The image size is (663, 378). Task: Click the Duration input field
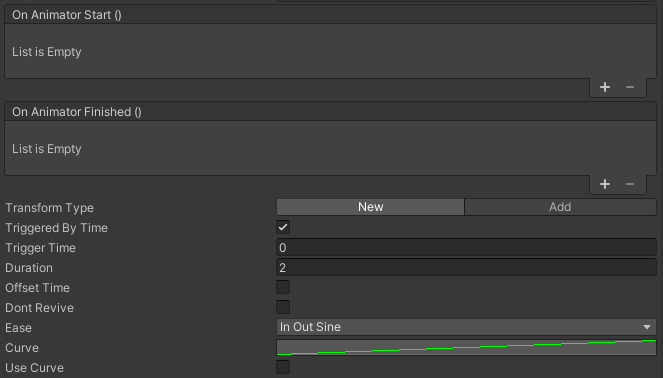pos(466,267)
